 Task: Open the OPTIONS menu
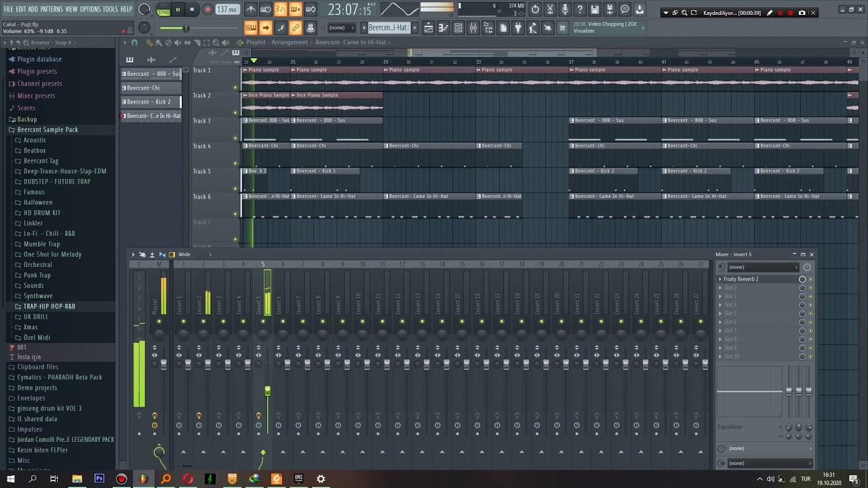click(90, 9)
